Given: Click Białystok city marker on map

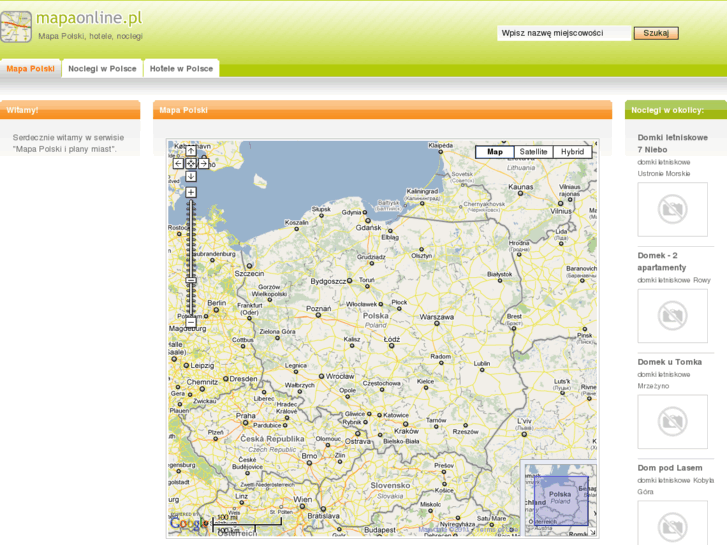Looking at the screenshot, I should (x=499, y=281).
